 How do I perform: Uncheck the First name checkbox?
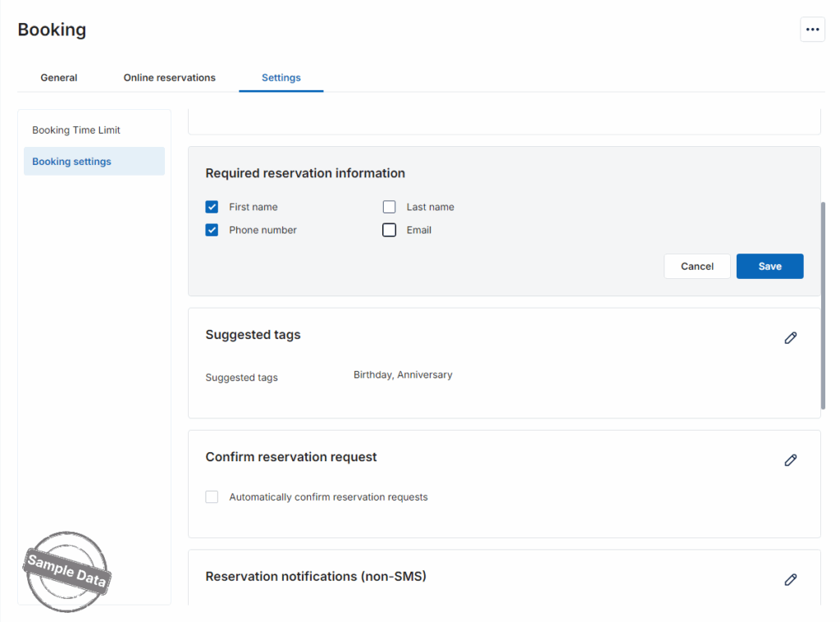[x=212, y=207]
